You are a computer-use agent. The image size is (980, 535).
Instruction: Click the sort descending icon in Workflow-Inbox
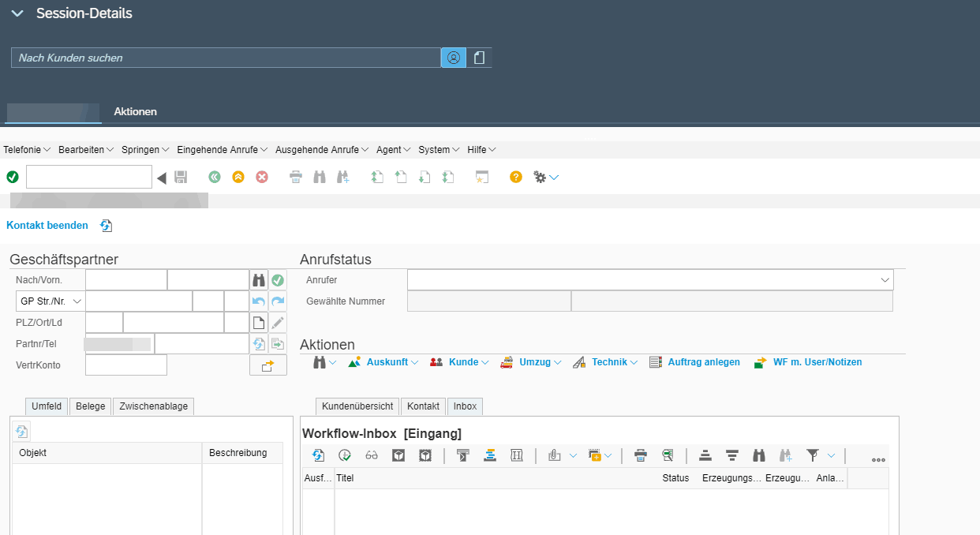[x=732, y=455]
